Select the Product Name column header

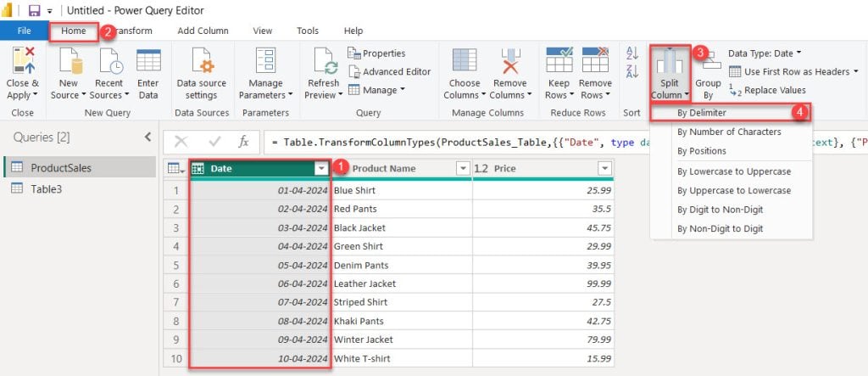pyautogui.click(x=402, y=169)
